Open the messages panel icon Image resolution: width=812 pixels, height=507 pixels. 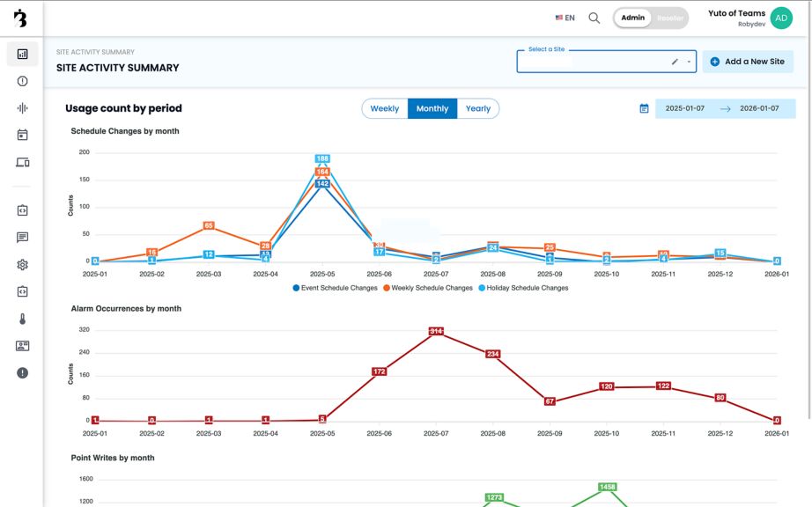pyautogui.click(x=21, y=237)
